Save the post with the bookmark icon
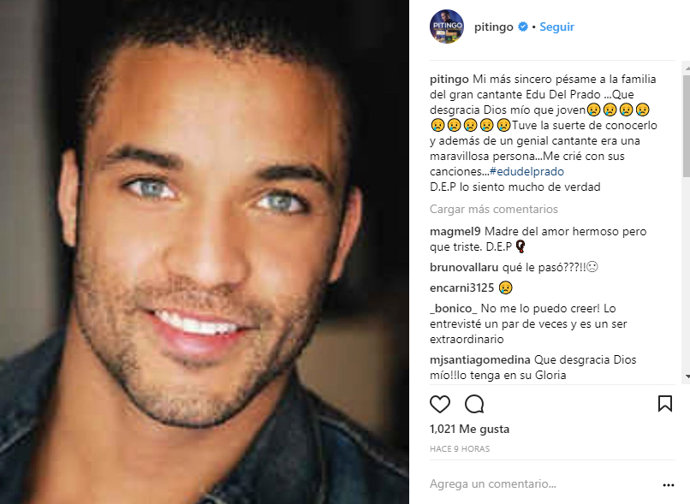690x504 pixels. pos(664,403)
